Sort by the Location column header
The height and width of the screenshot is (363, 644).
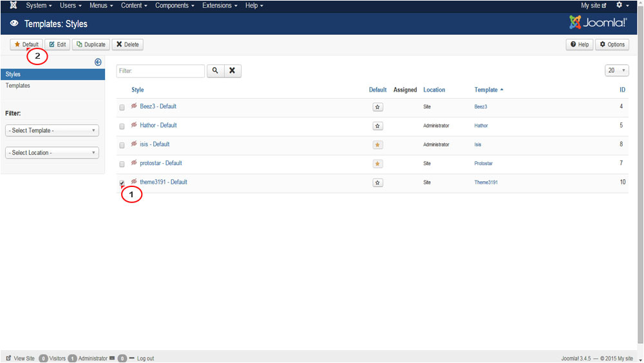(x=434, y=90)
